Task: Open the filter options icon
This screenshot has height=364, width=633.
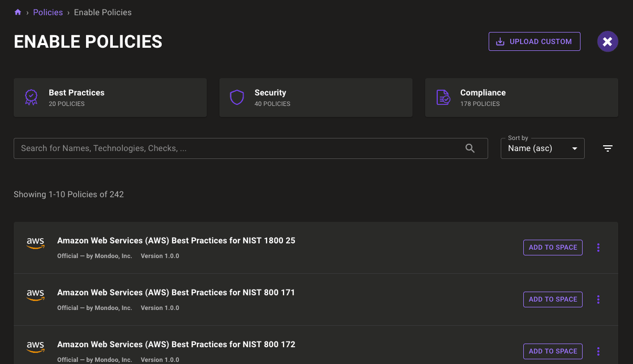Action: pos(607,148)
